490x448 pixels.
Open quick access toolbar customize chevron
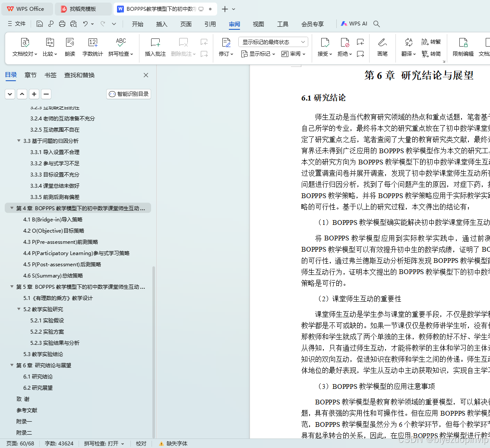tap(114, 24)
